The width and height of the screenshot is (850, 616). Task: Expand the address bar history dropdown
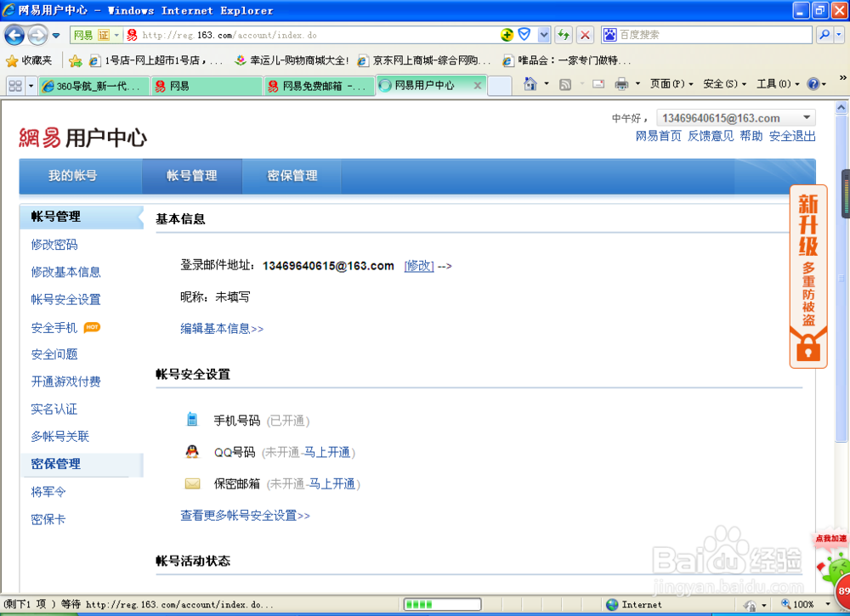pos(544,35)
